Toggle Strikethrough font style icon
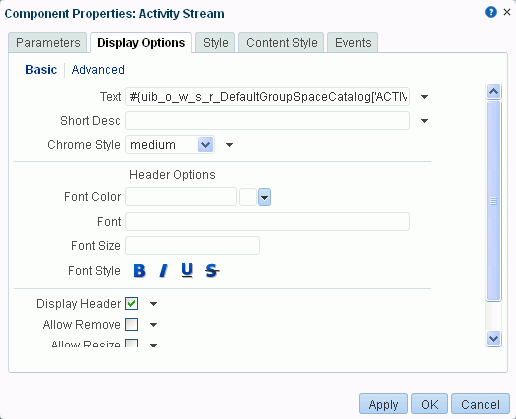 [212, 271]
